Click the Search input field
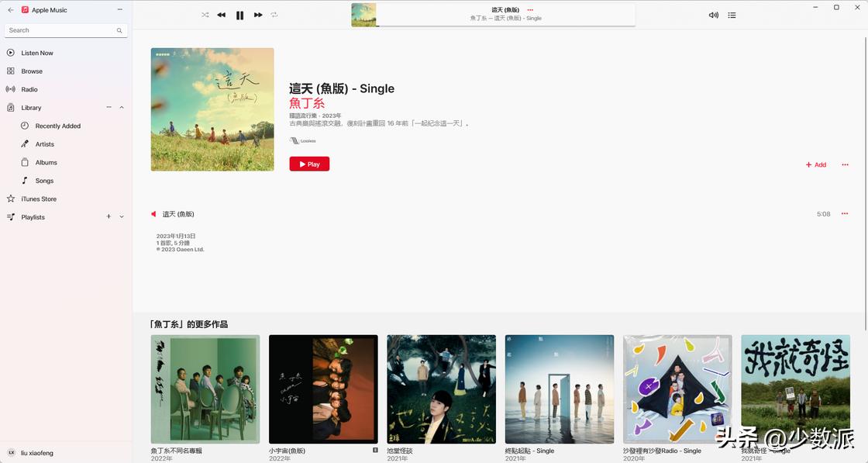 point(66,30)
